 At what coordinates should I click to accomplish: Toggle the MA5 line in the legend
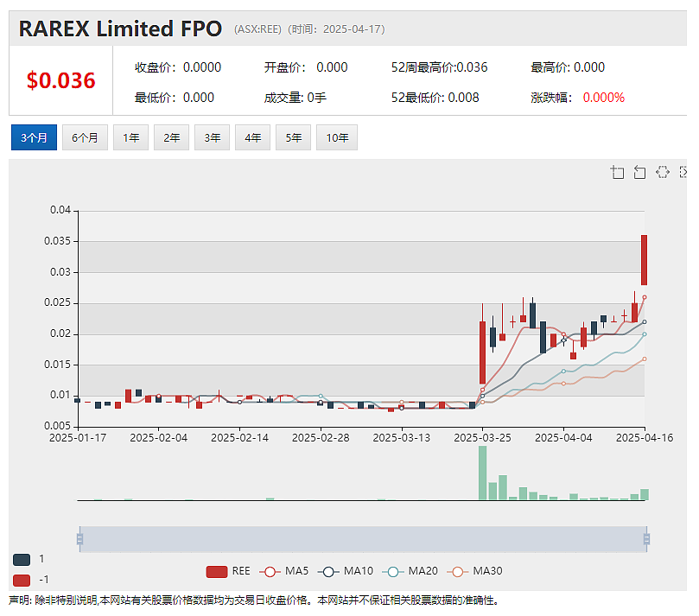(x=284, y=571)
